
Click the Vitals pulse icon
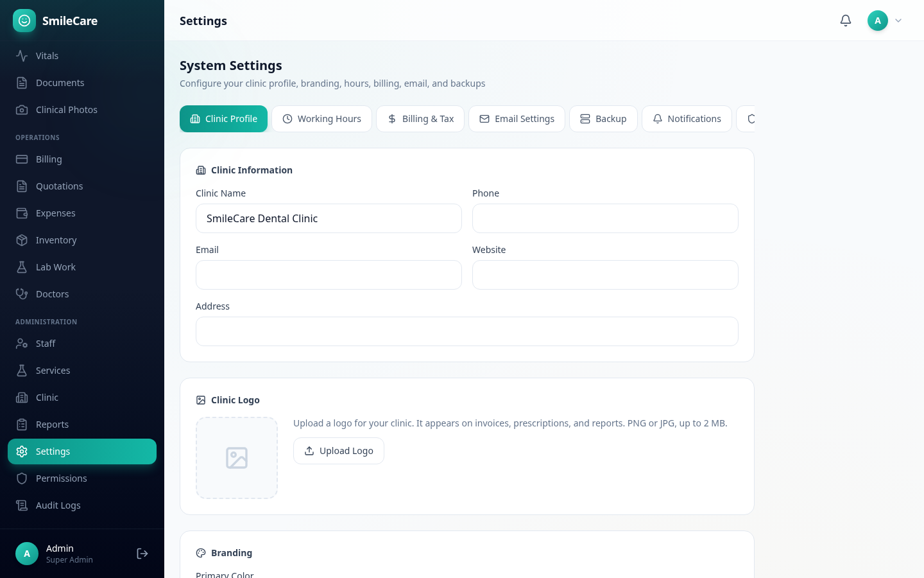(22, 56)
